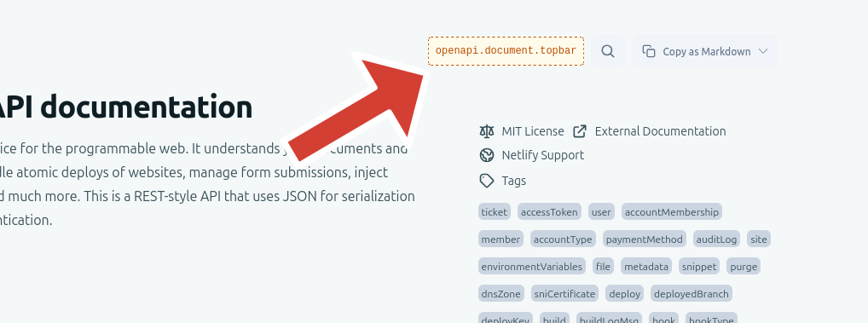This screenshot has width=868, height=323.
Task: Select the accountMembership tag
Action: click(x=672, y=212)
